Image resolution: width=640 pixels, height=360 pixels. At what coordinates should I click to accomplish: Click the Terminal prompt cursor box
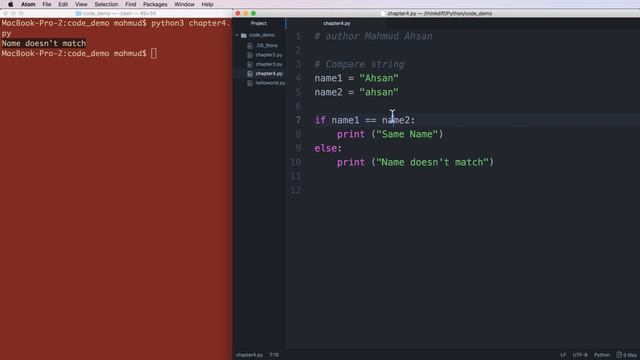click(153, 53)
